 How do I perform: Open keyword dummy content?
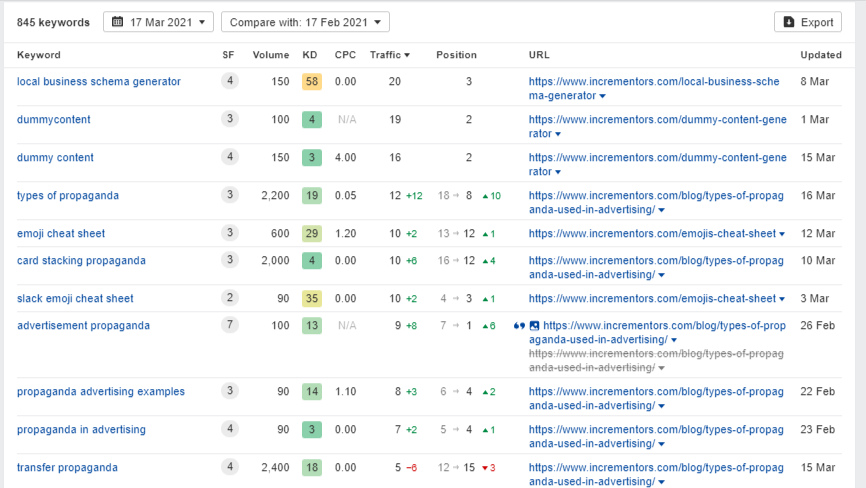55,157
